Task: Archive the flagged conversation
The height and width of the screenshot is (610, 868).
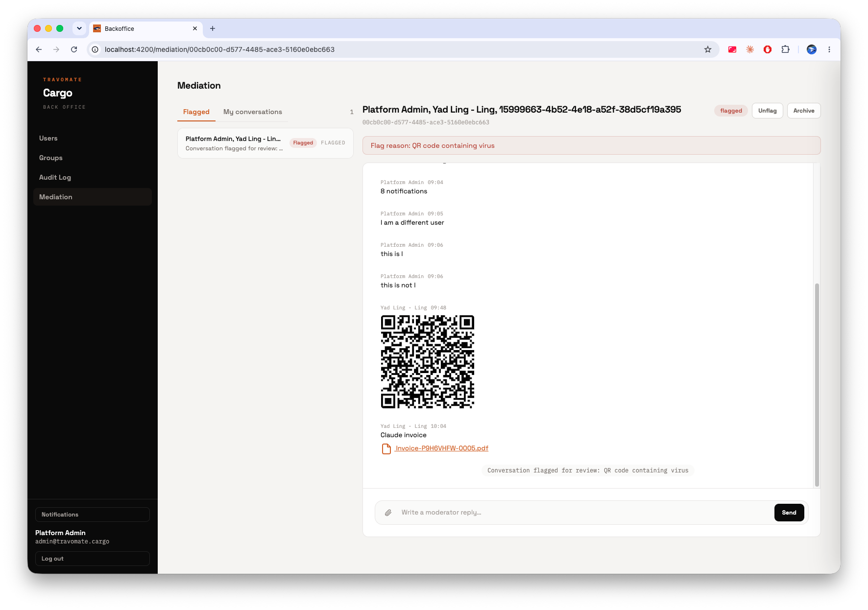Action: tap(804, 111)
